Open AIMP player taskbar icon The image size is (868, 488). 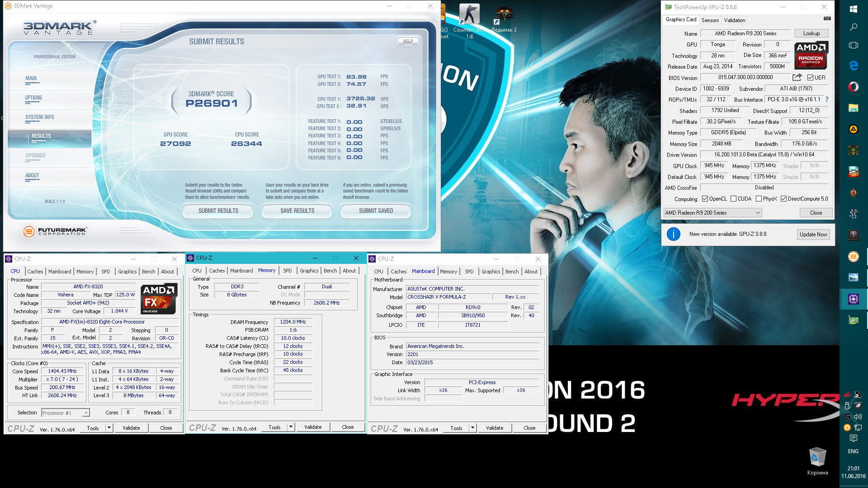pos(854,129)
